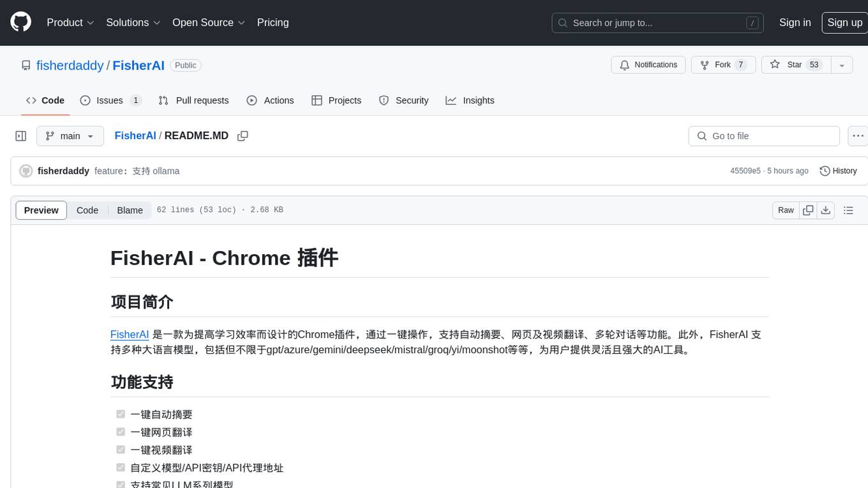Click the 'FisherAI - Chrome 插件' title
Screen dimensions: 868x488
click(224, 257)
